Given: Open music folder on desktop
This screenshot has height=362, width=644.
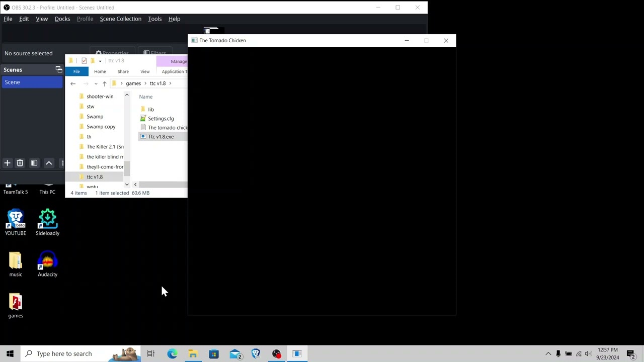Looking at the screenshot, I should tap(16, 264).
